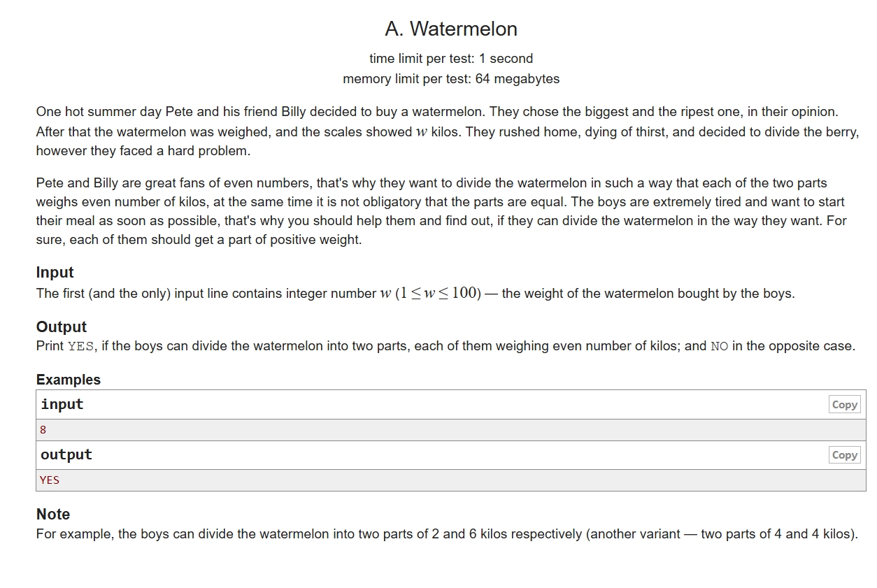The image size is (877, 588).
Task: Click the constraint formula 1 ≤ w ≤ 100
Action: point(438,294)
